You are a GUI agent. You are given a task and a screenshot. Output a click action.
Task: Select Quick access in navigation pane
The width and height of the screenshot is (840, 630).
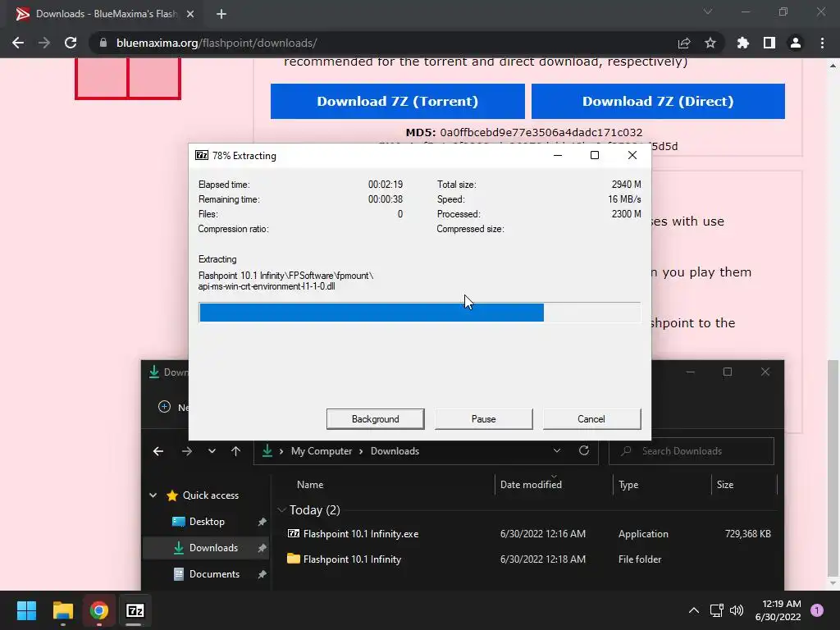pos(211,495)
